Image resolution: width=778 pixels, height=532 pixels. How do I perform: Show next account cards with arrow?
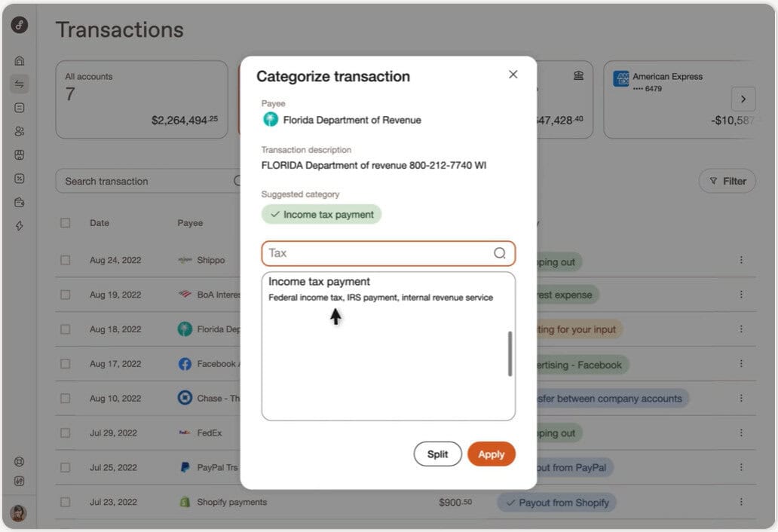tap(743, 99)
